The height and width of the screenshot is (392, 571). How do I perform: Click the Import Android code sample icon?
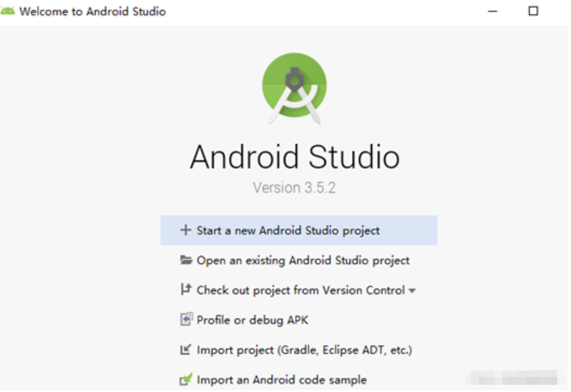pos(186,380)
